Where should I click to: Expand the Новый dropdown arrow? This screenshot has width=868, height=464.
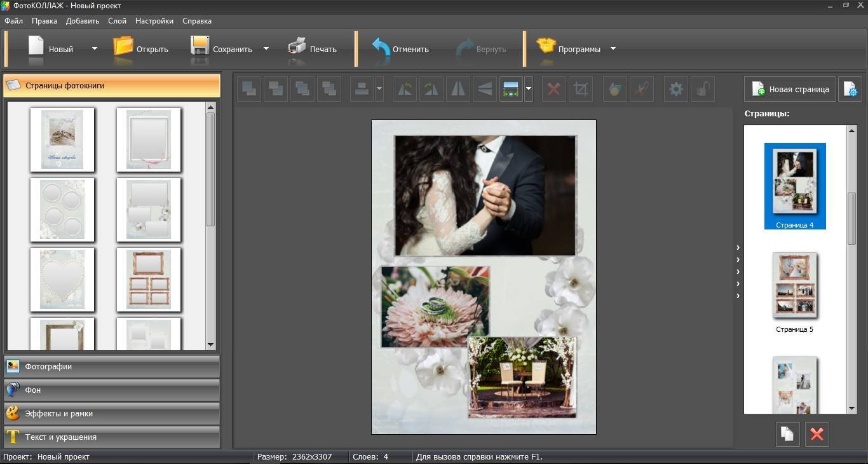pos(95,49)
